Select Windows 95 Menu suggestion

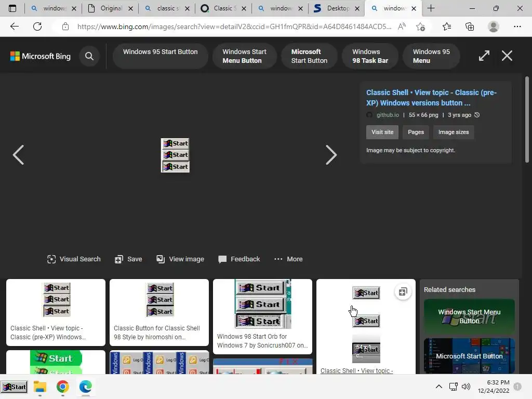point(431,56)
